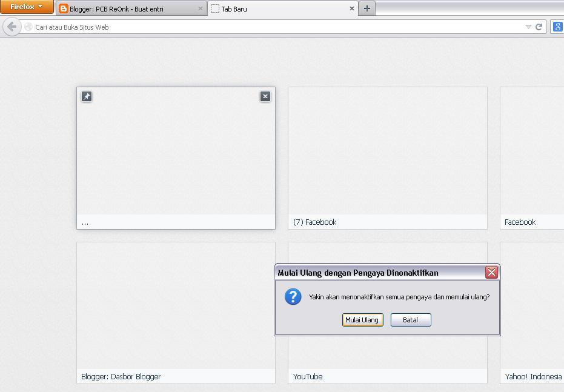Open the Blogger: Dasbor Blogger tile
The height and width of the screenshot is (392, 564).
176,313
